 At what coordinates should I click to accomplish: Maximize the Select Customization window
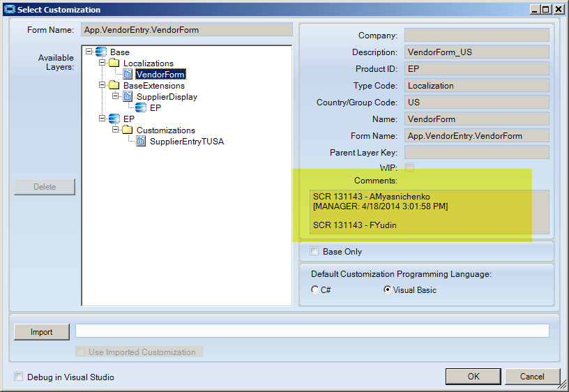click(x=545, y=9)
